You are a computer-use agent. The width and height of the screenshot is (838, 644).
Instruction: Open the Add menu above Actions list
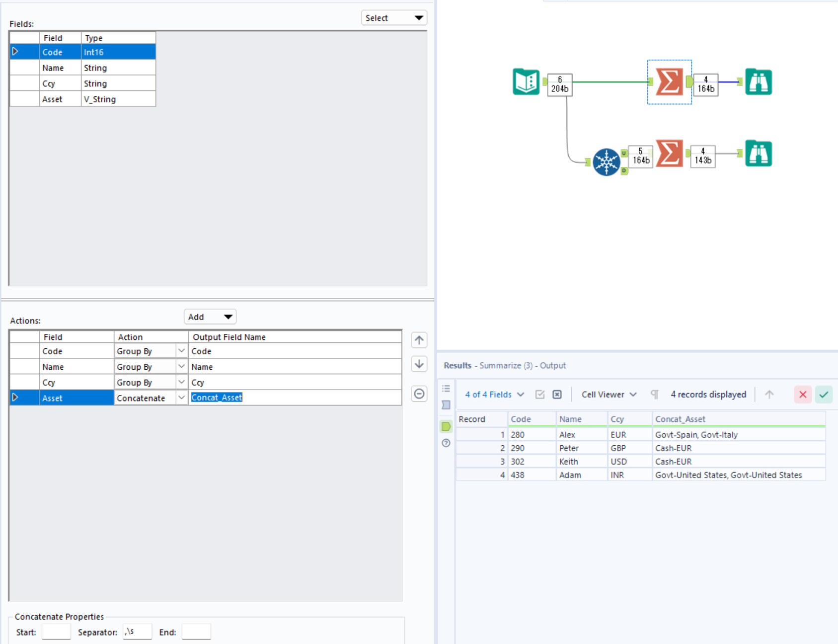210,317
